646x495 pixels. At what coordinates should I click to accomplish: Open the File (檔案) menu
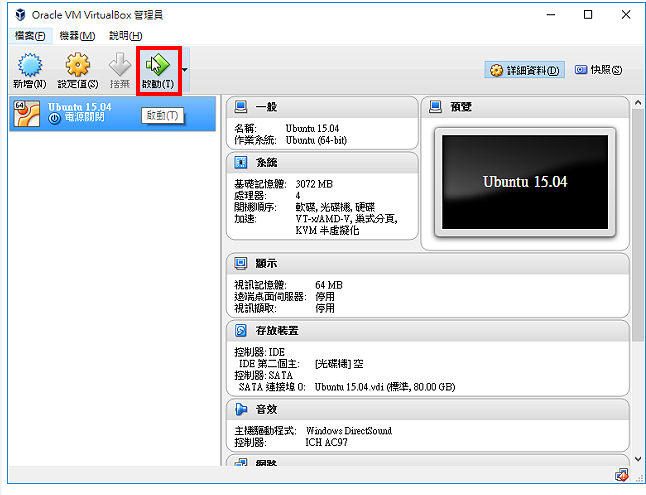30,36
